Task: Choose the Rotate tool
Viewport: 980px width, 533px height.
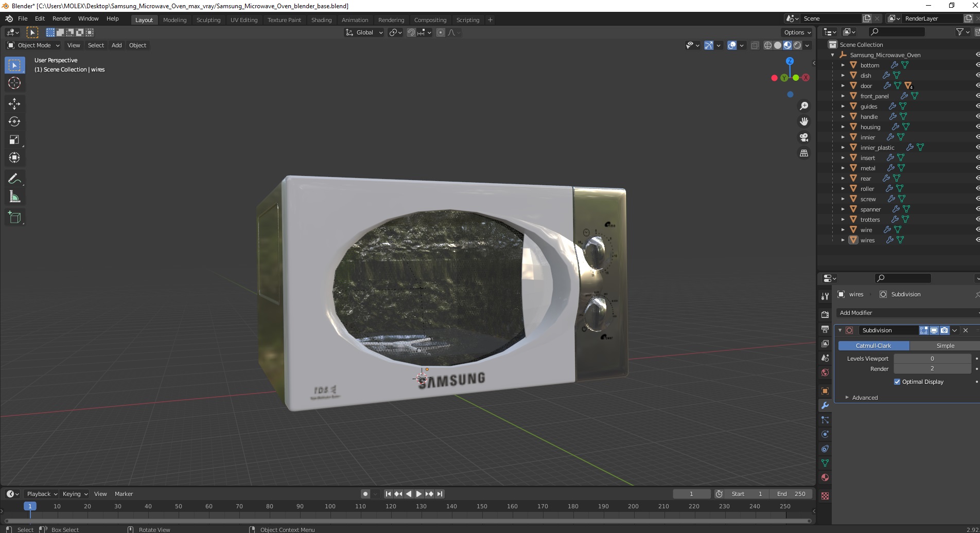Action: tap(14, 121)
